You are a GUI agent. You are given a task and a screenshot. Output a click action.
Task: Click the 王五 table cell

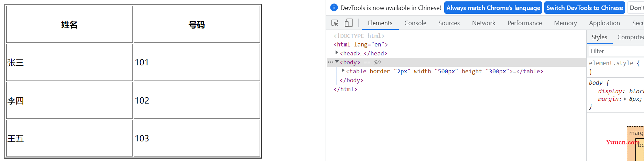click(x=69, y=138)
